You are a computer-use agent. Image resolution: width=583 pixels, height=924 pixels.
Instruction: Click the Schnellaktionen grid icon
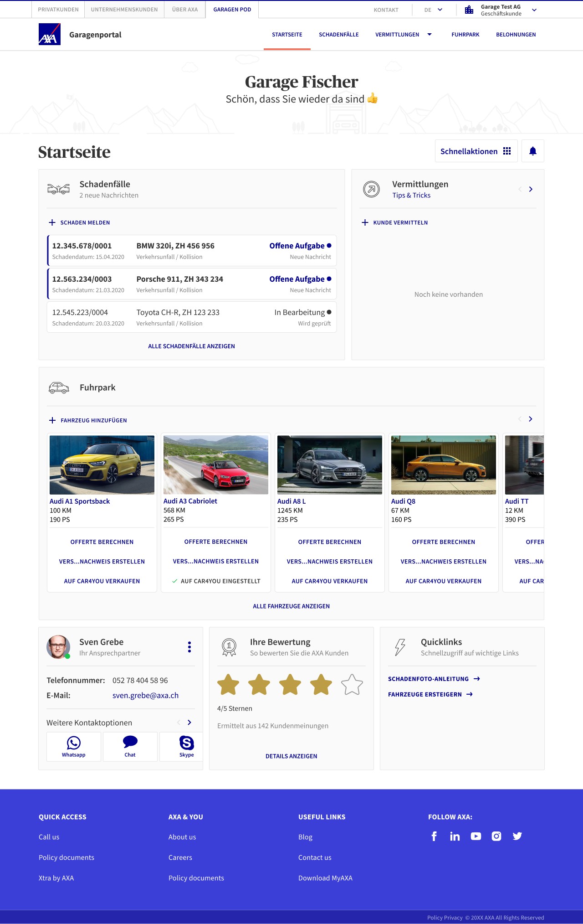(507, 151)
